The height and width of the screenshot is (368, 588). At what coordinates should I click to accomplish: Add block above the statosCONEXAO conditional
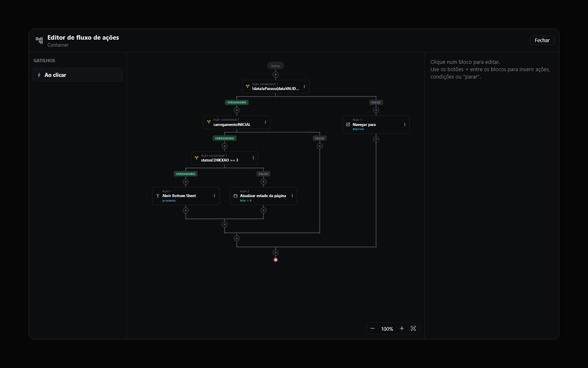coord(225,146)
